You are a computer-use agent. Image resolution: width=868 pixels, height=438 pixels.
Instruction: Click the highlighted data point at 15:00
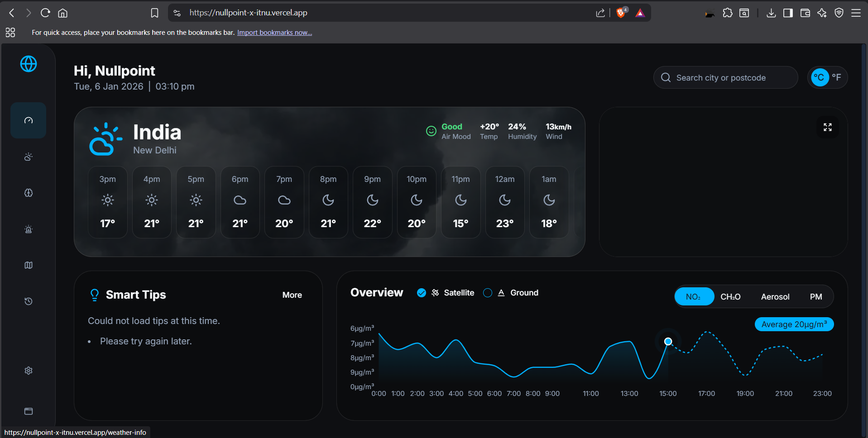coord(668,341)
